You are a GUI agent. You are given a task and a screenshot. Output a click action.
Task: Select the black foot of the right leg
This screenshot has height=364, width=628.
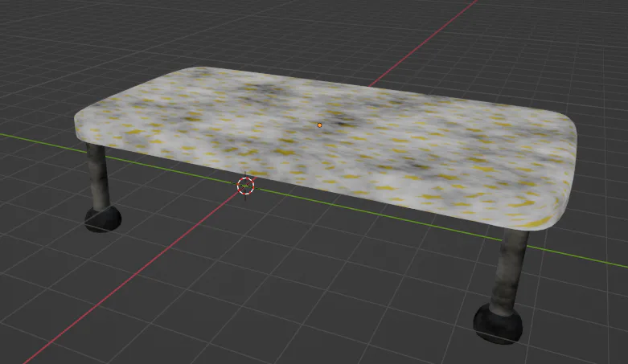tap(498, 324)
